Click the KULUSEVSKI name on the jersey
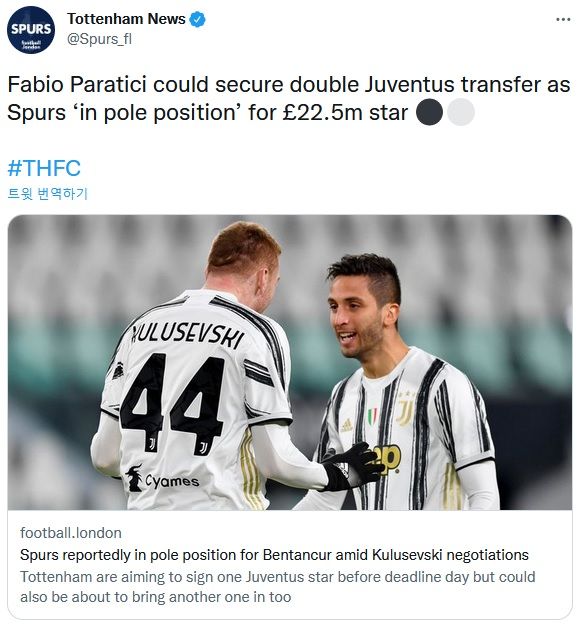Screen dimensions: 578x631 [x=188, y=335]
